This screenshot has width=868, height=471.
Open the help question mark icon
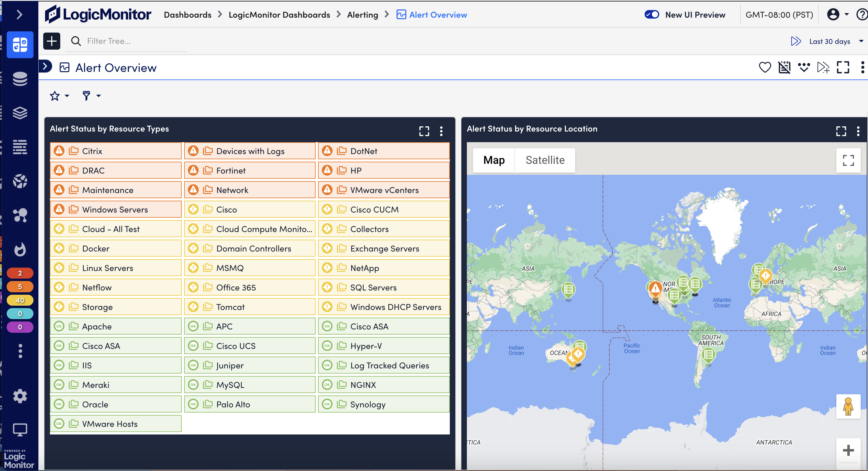pos(862,15)
